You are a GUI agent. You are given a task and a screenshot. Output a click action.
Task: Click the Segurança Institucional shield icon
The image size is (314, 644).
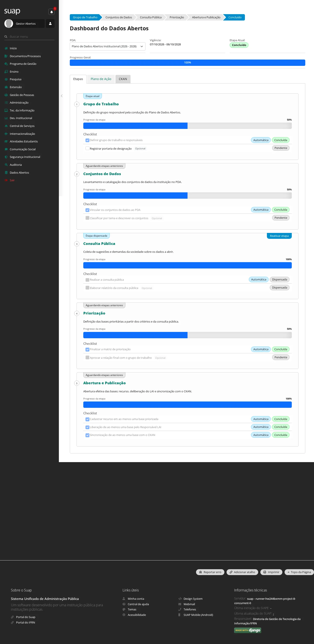coord(6,157)
